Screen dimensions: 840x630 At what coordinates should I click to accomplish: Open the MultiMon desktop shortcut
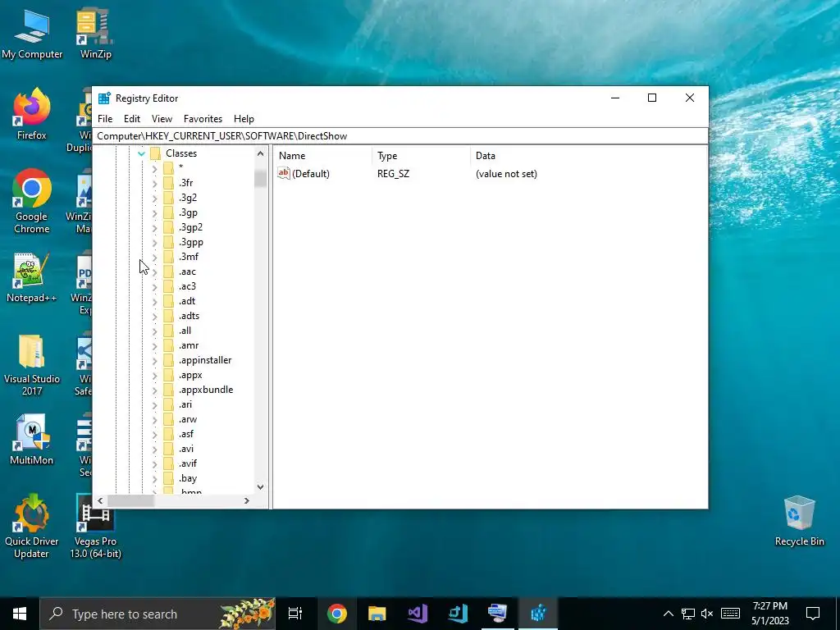32,440
